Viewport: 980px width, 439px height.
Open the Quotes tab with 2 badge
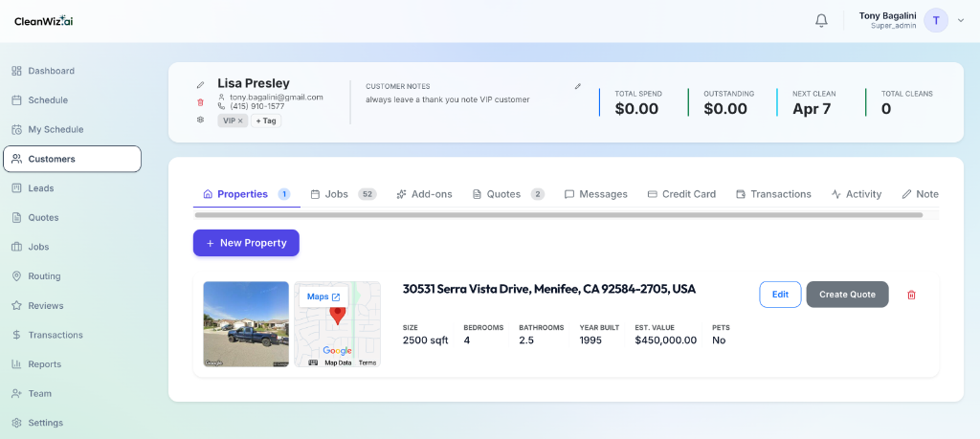508,194
